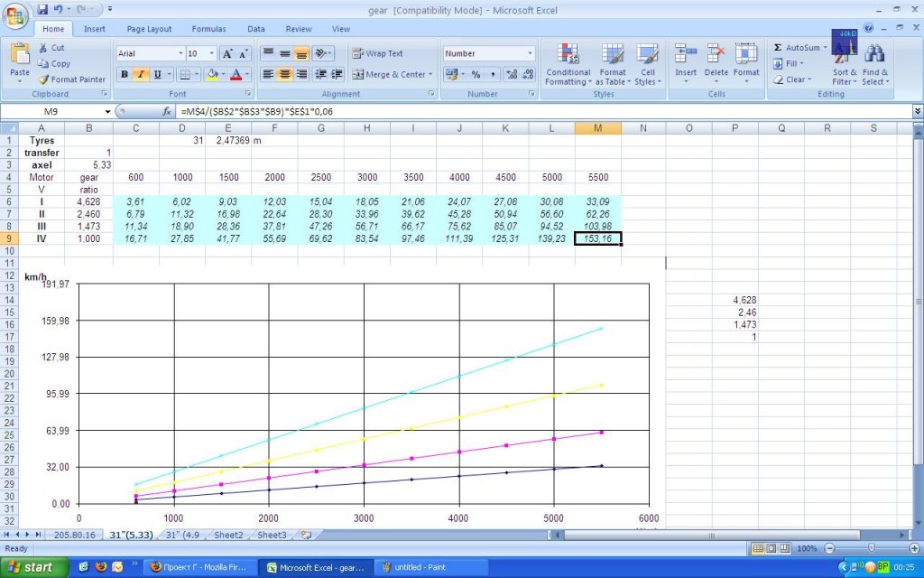The height and width of the screenshot is (578, 924).
Task: Click the Office Button logo
Action: point(16,16)
